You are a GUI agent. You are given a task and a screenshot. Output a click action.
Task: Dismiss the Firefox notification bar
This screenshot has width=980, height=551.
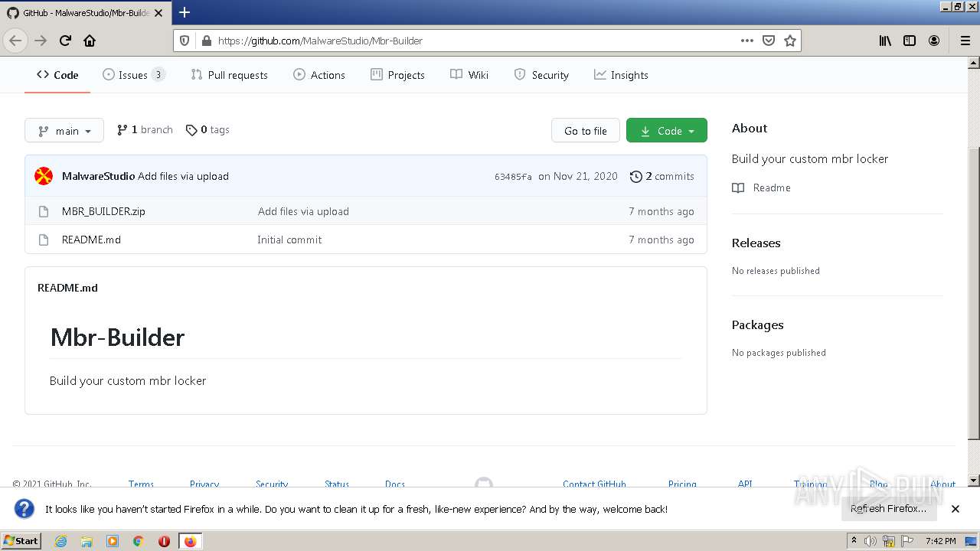pos(955,509)
